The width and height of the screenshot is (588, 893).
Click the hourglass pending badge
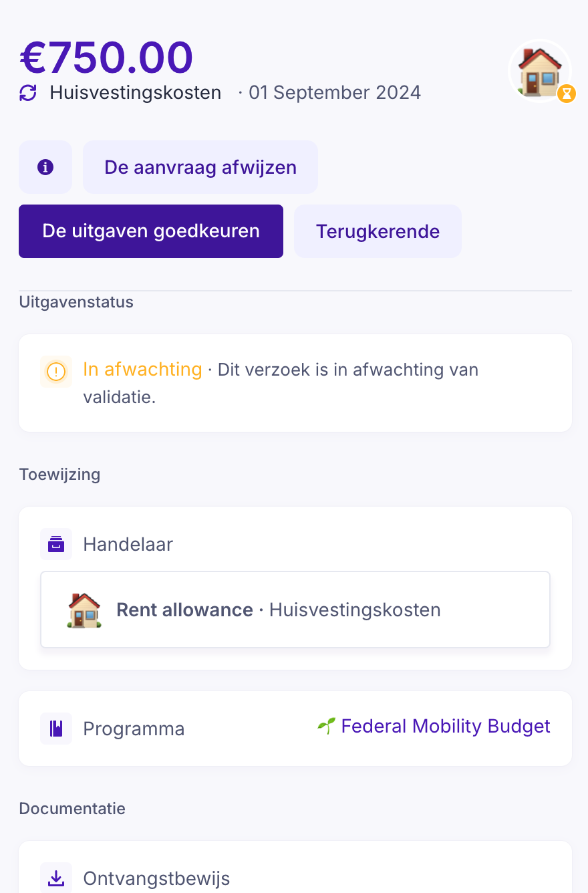pyautogui.click(x=567, y=93)
